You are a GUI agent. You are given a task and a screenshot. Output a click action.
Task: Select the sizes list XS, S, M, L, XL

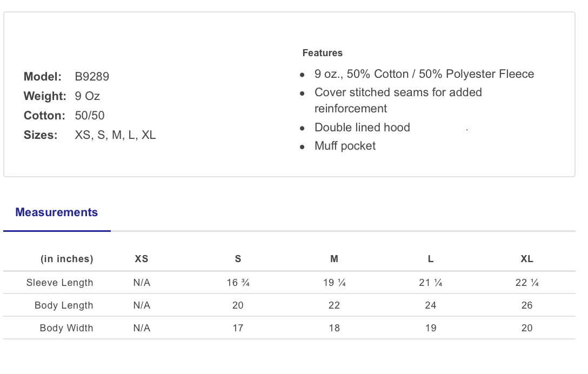pos(115,135)
